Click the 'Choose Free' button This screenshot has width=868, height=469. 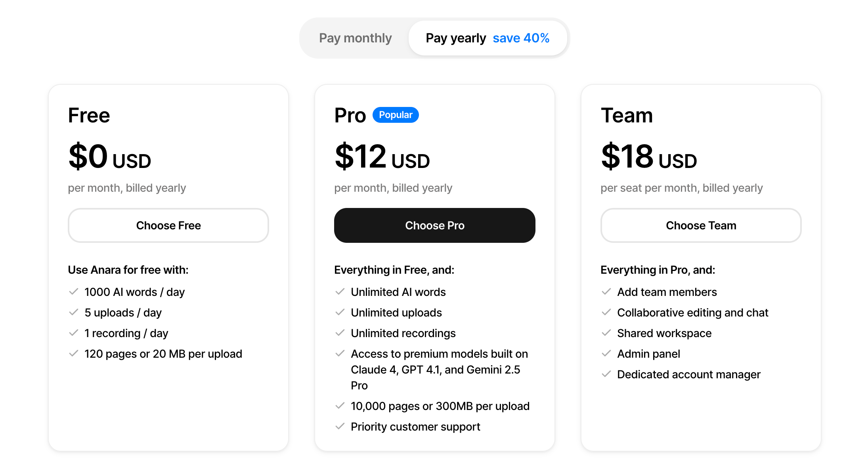tap(168, 225)
